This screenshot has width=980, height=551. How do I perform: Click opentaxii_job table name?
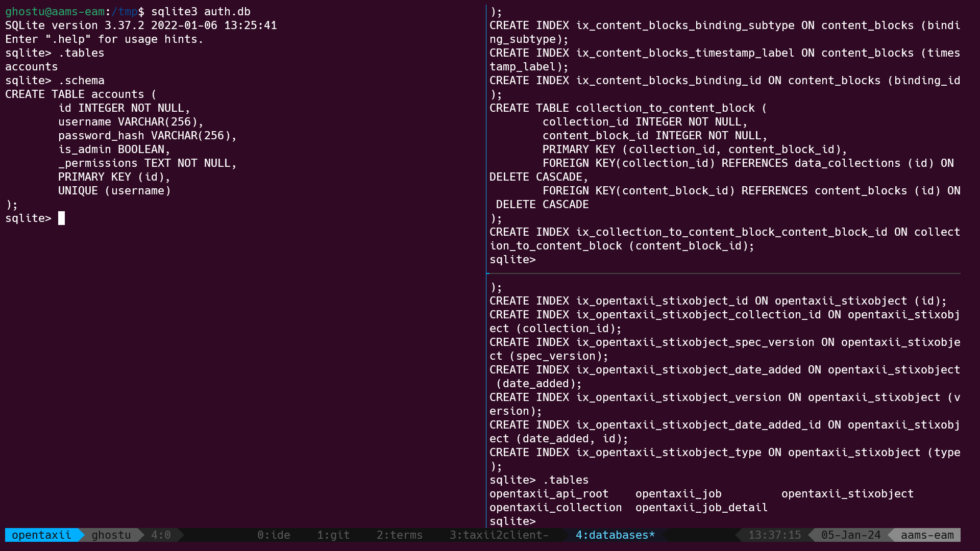coord(678,494)
